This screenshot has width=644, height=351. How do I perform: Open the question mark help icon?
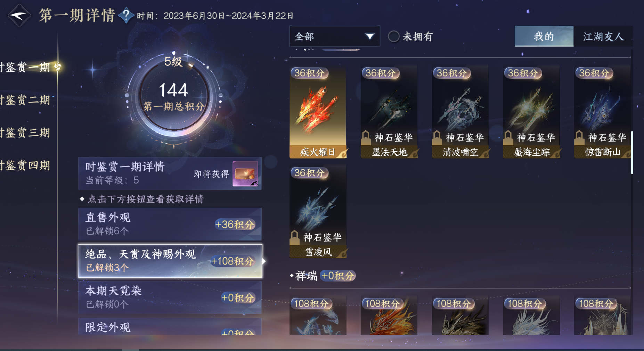tap(126, 15)
